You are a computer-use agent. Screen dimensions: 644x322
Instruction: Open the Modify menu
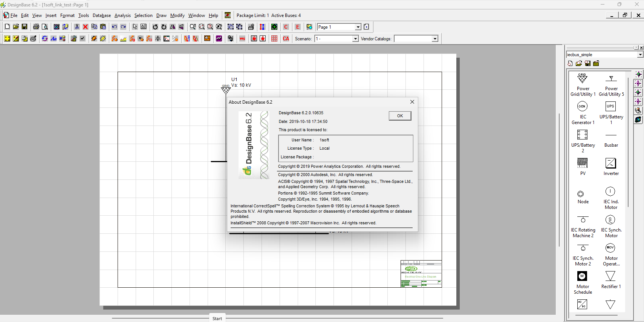(177, 15)
